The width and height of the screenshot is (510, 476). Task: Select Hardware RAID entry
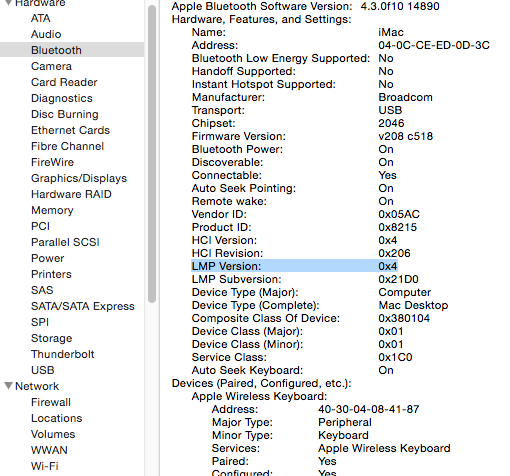click(x=71, y=194)
